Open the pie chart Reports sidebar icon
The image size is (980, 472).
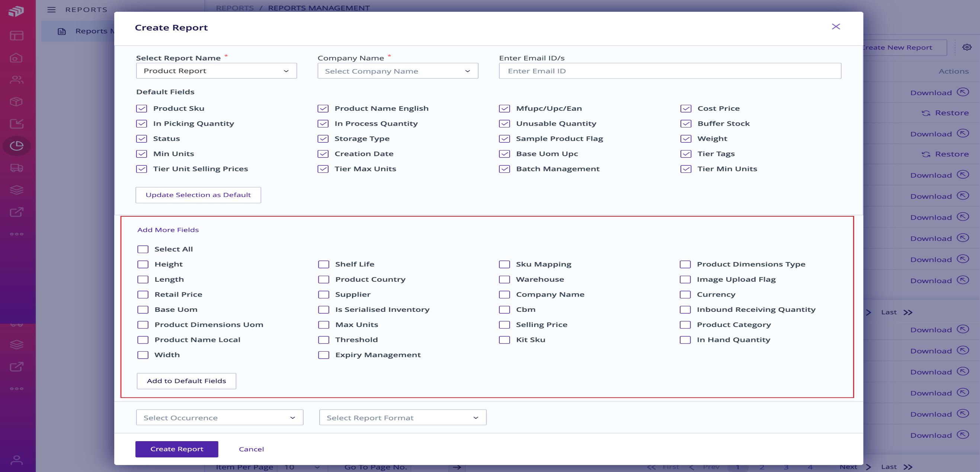pos(17,146)
